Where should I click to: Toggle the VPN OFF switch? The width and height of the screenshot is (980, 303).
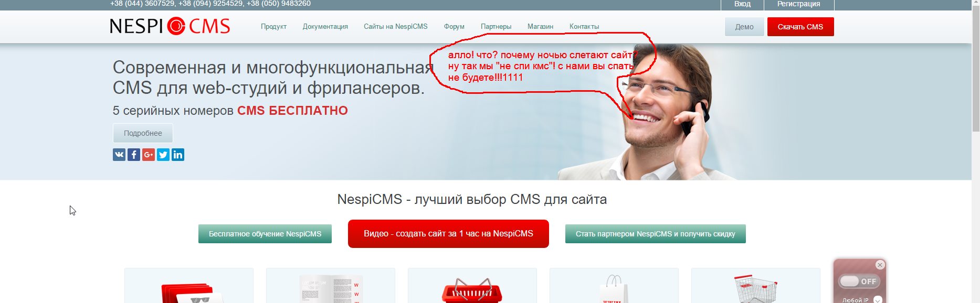click(859, 282)
